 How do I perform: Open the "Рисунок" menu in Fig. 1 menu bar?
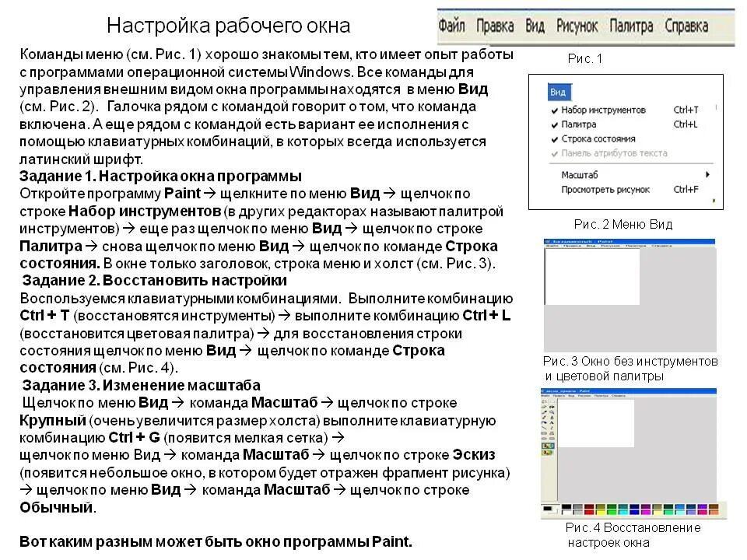[577, 26]
